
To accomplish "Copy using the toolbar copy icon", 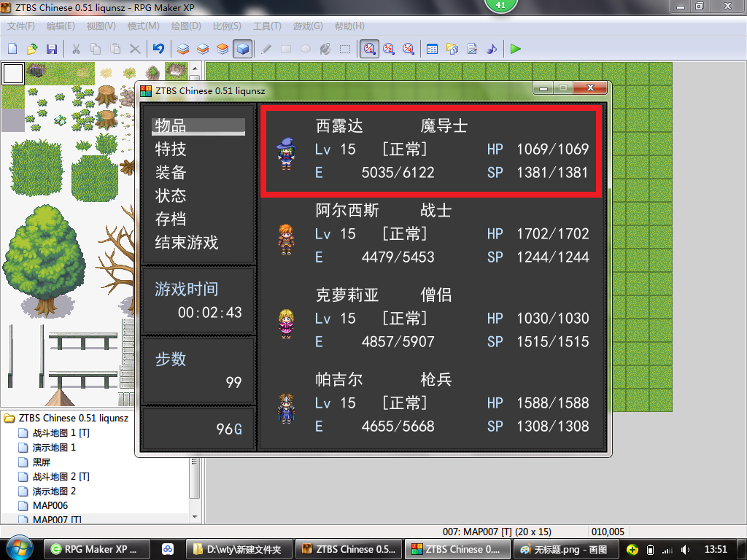I will (x=96, y=49).
